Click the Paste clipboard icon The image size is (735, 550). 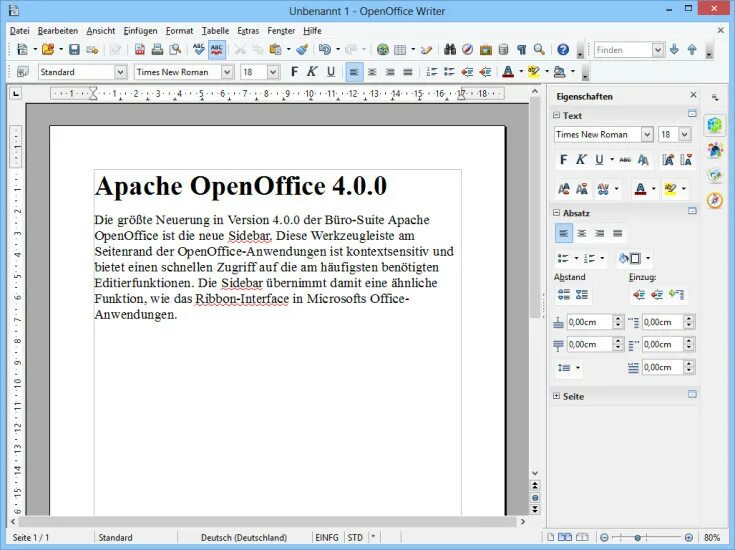point(276,49)
